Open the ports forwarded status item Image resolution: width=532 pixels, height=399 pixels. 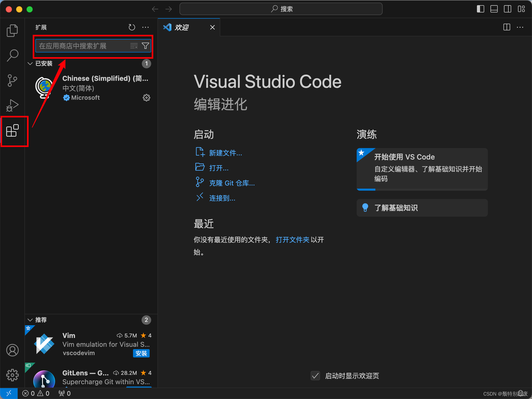[65, 393]
